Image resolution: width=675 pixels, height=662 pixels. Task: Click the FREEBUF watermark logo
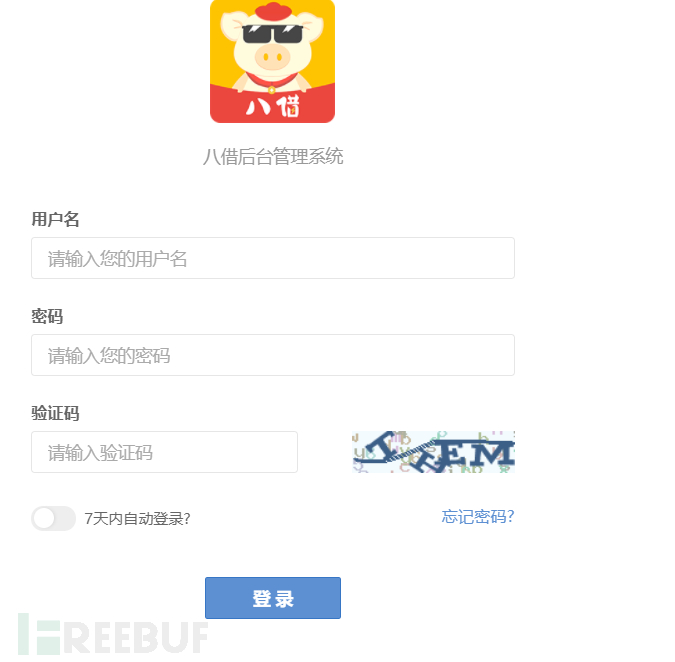coord(113,635)
